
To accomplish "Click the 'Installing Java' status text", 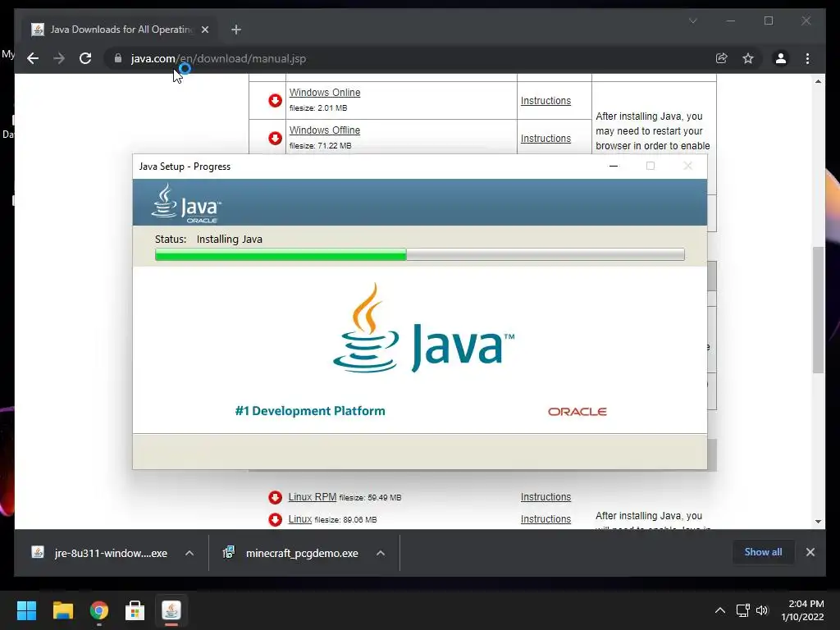I will [x=230, y=239].
